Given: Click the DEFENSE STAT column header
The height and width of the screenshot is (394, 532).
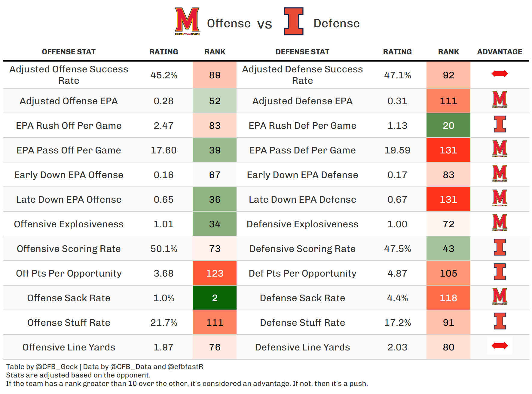Looking at the screenshot, I should click(302, 52).
